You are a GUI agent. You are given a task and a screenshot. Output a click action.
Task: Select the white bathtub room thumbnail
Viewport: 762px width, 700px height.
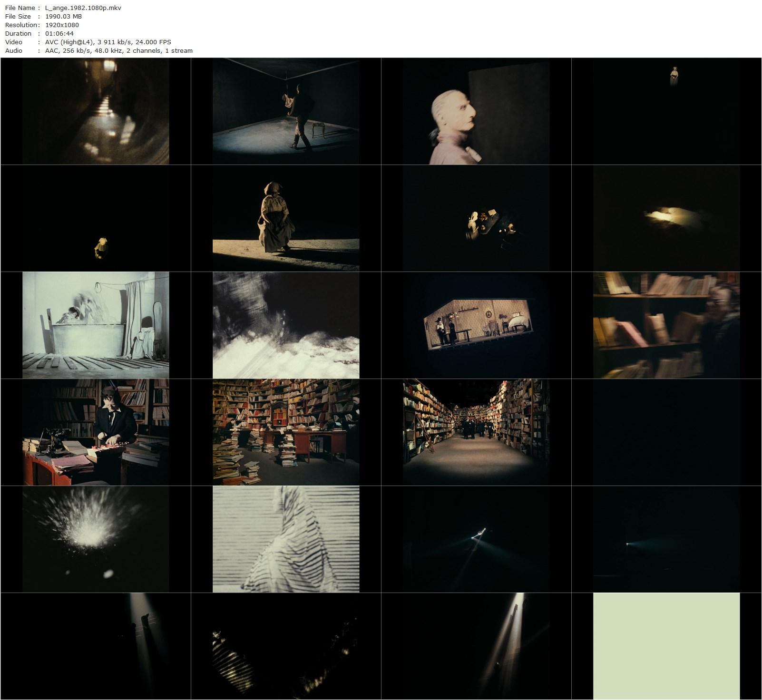coord(96,325)
